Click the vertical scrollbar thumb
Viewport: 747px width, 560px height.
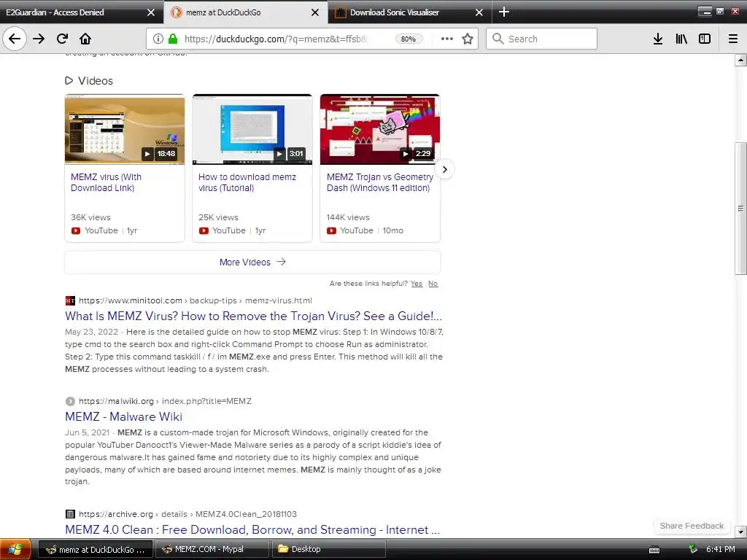click(x=740, y=208)
